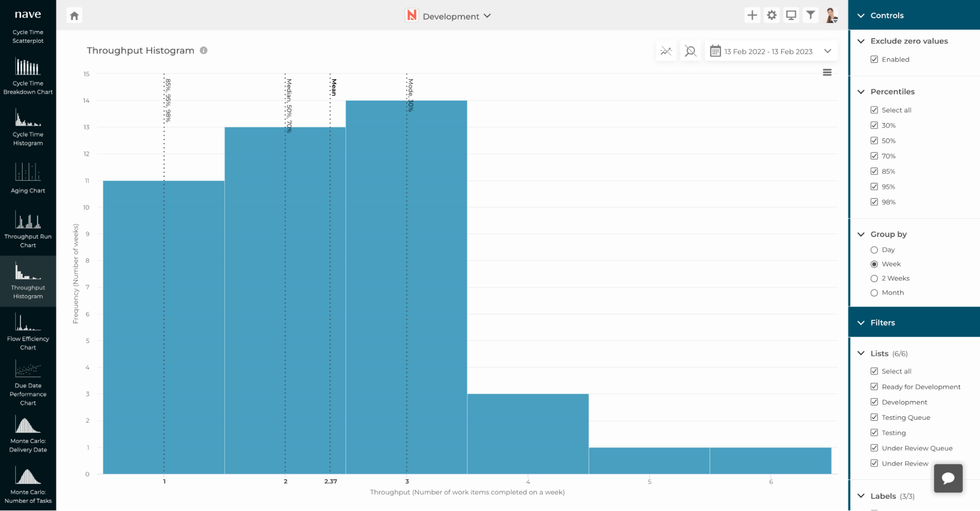Open the Cycle Time Scatterplot chart
Viewport: 980px width, 511px height.
(x=28, y=36)
